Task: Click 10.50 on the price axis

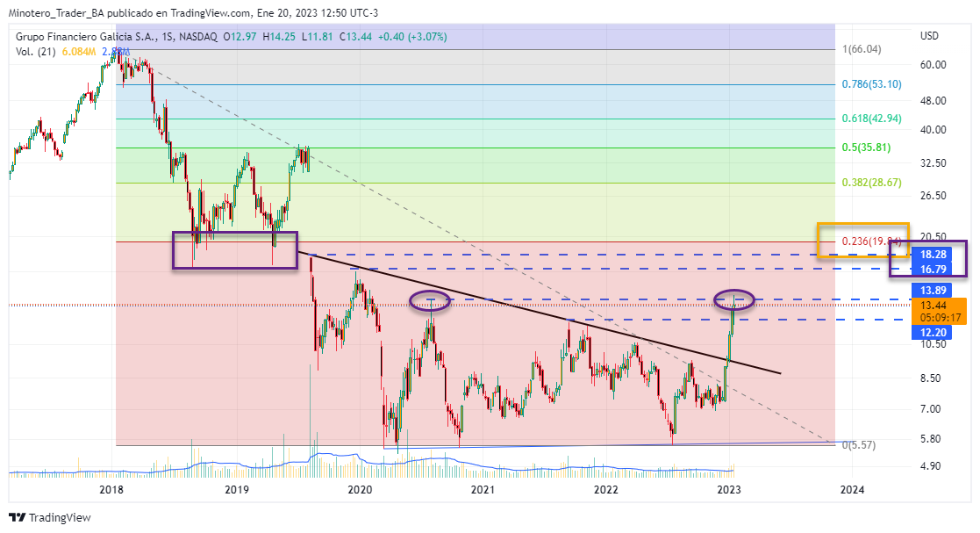Action: pyautogui.click(x=934, y=344)
